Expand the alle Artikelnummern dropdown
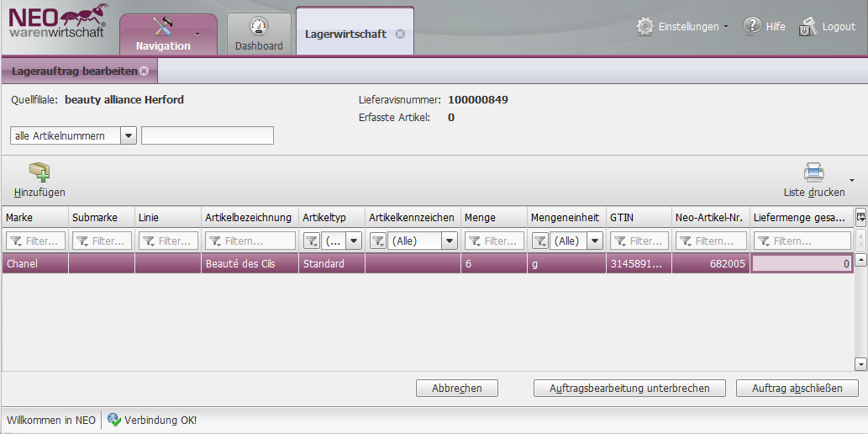This screenshot has height=434, width=868. (x=129, y=135)
